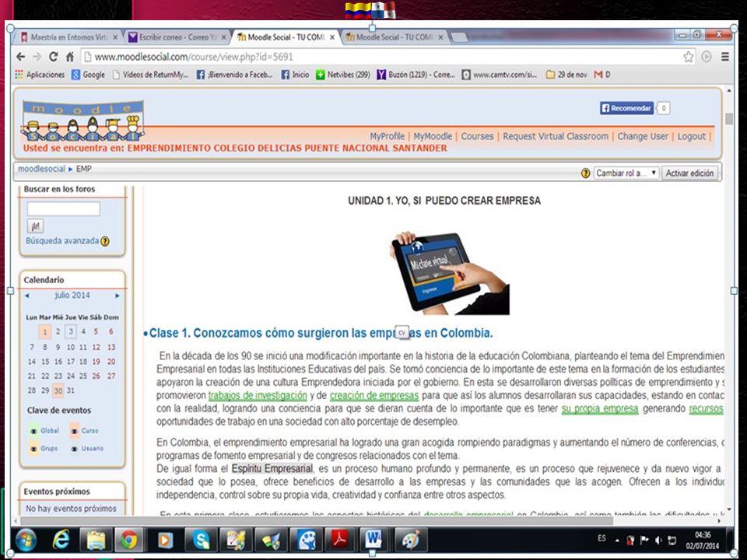Open Netvibes (299) bookmark
The height and width of the screenshot is (560, 747).
pyautogui.click(x=343, y=75)
